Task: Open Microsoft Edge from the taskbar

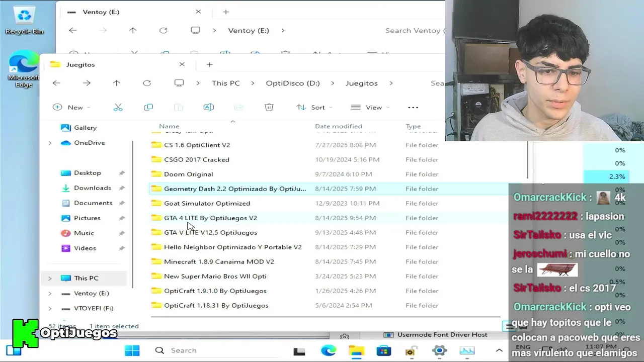Action: click(x=329, y=350)
